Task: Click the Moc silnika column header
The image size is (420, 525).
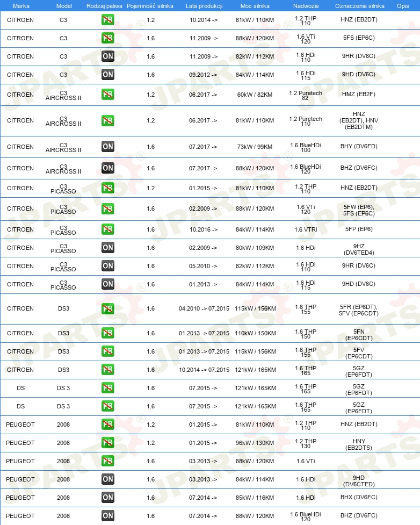Action: click(x=255, y=6)
